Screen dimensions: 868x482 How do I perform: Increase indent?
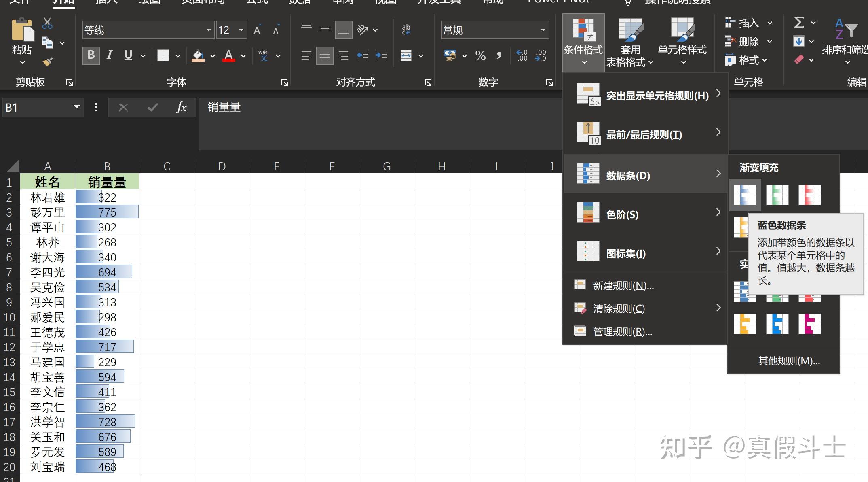tap(381, 55)
